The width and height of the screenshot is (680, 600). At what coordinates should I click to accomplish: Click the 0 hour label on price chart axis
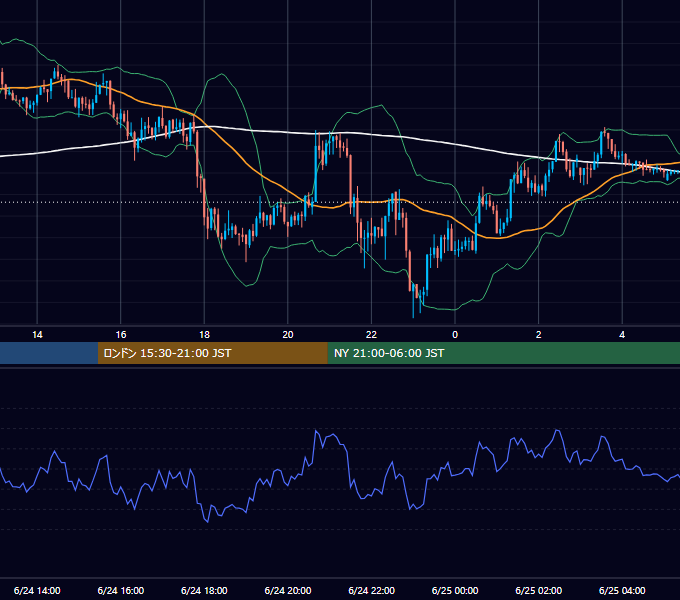pos(455,335)
